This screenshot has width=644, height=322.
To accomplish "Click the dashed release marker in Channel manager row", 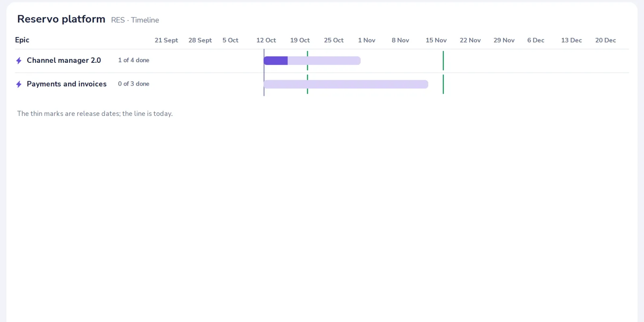I will 308,61.
